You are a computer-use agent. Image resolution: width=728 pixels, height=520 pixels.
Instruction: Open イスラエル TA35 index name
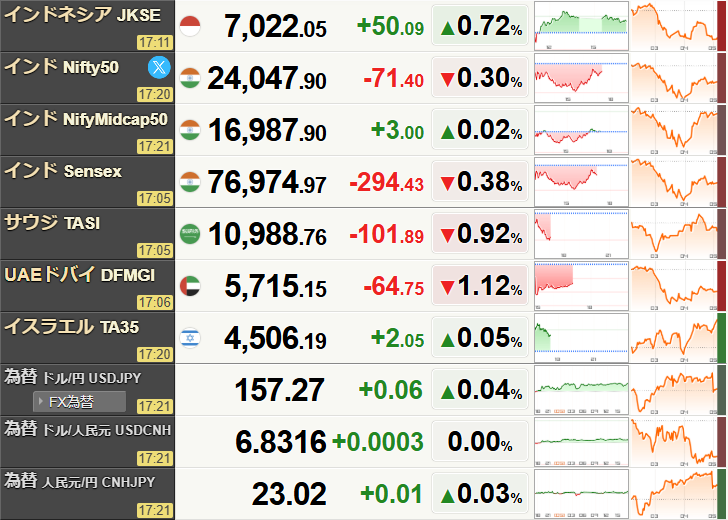click(72, 327)
